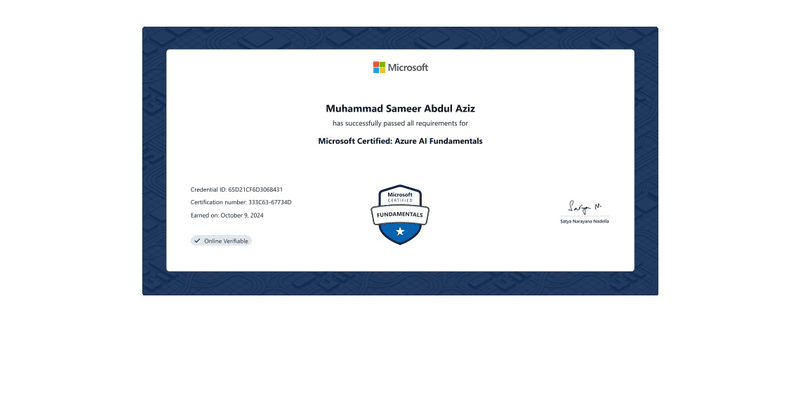800x400 pixels.
Task: Click the Certification number line
Action: point(241,202)
